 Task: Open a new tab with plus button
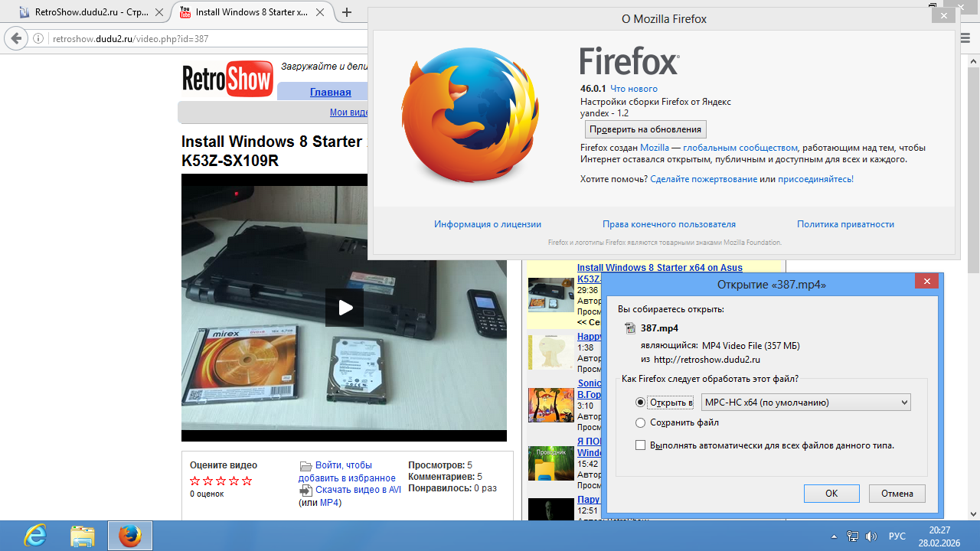[347, 12]
